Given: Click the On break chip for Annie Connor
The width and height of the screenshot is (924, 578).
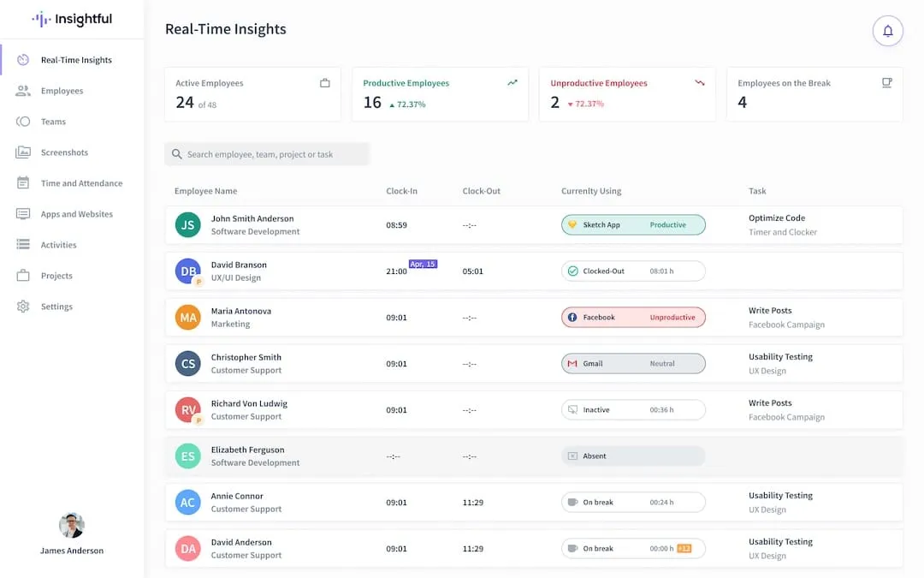Looking at the screenshot, I should pyautogui.click(x=633, y=502).
